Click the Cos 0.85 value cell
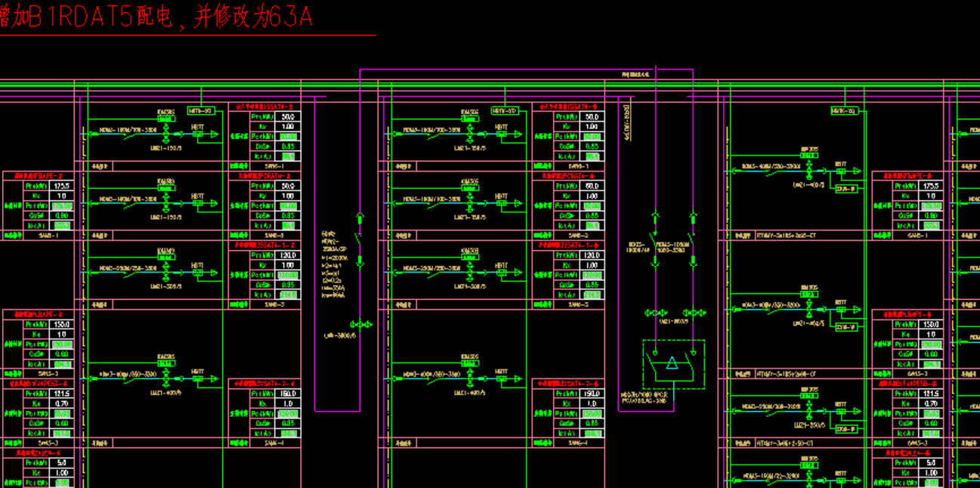This screenshot has height=488, width=980. pos(286,146)
